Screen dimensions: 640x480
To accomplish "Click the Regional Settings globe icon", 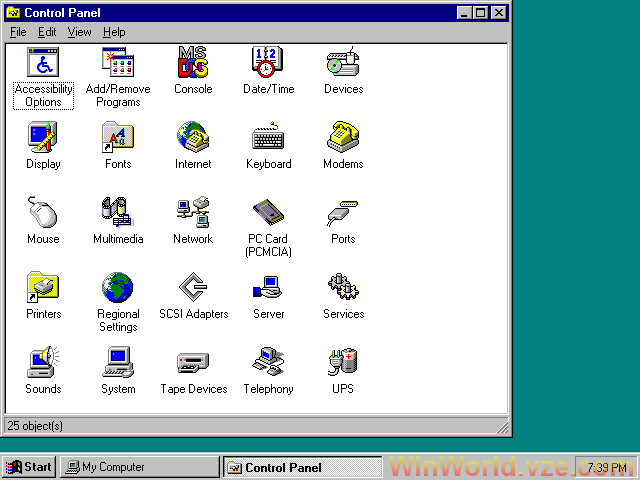I will (x=118, y=287).
